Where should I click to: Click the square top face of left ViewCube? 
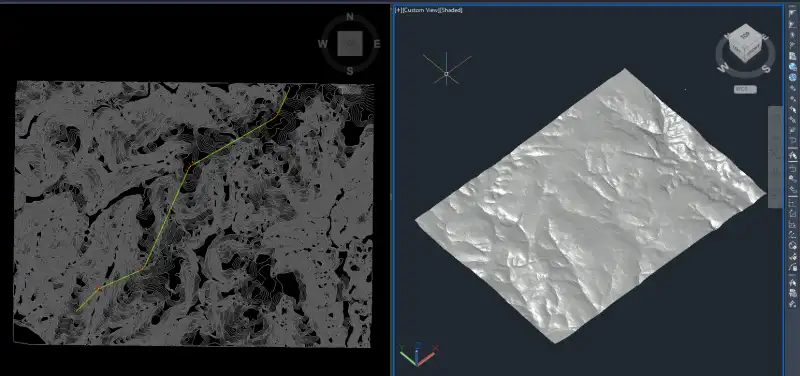[x=350, y=43]
